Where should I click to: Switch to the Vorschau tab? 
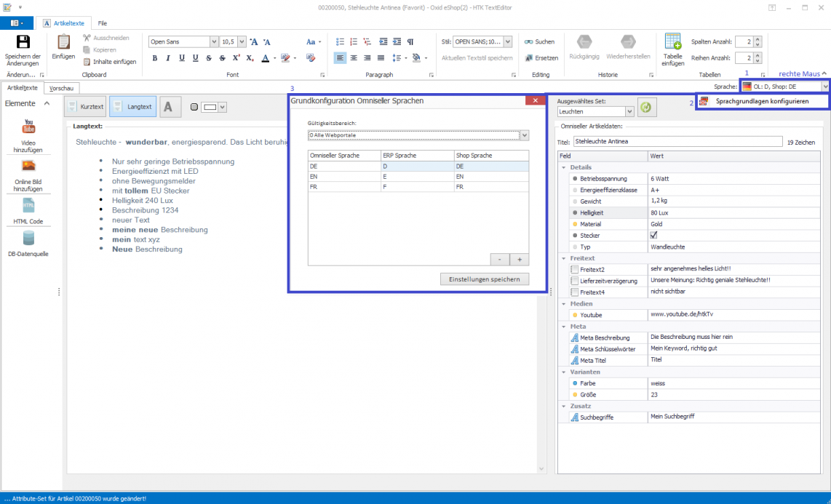click(x=61, y=87)
